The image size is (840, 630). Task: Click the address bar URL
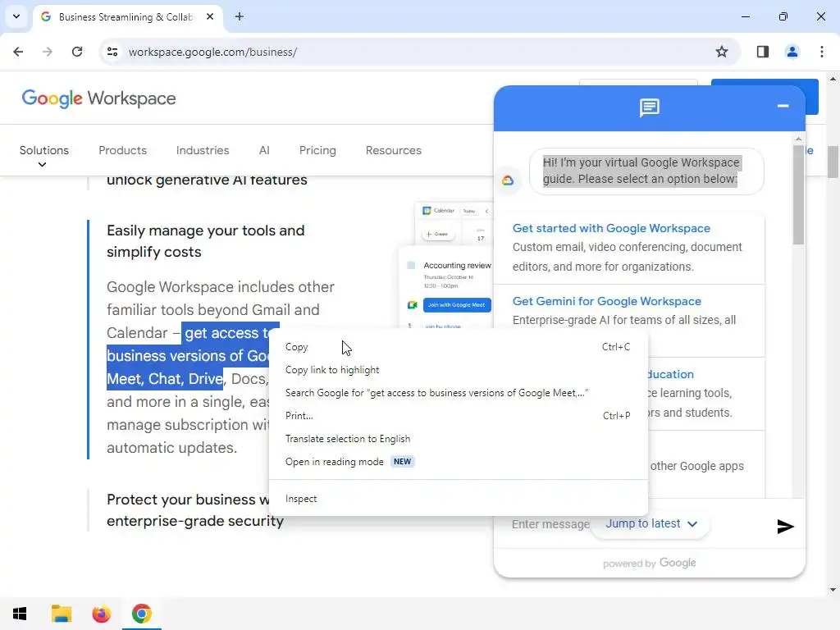[x=212, y=52]
